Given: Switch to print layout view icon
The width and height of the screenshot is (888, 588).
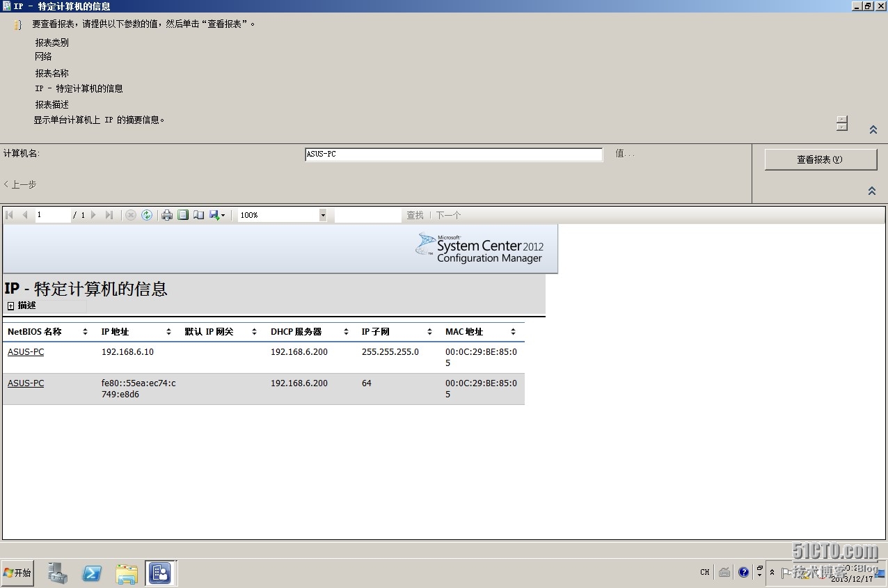Looking at the screenshot, I should click(183, 215).
